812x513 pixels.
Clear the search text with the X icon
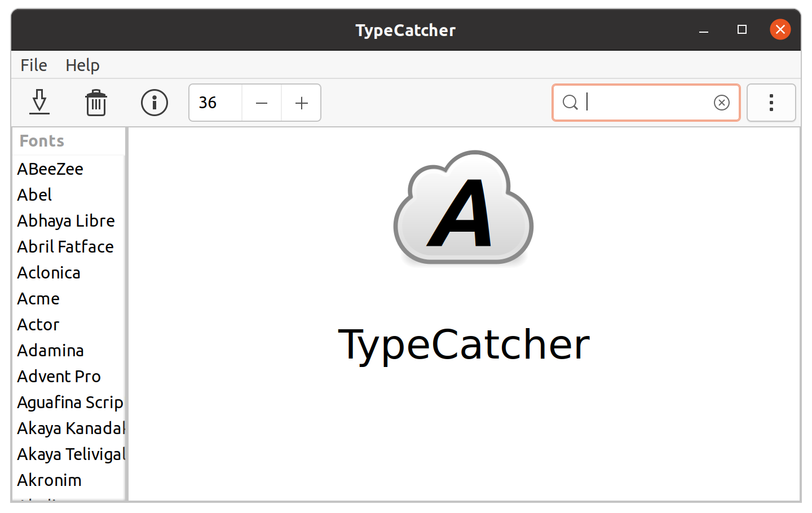(722, 103)
